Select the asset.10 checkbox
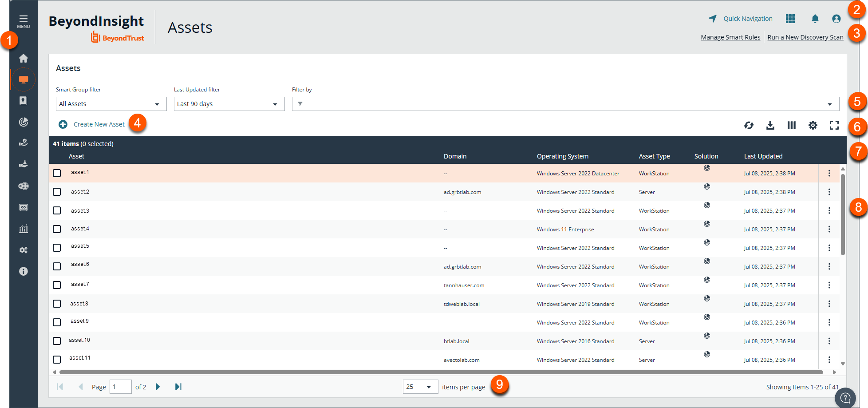Screen dimensions: 868x408 [x=57, y=341]
